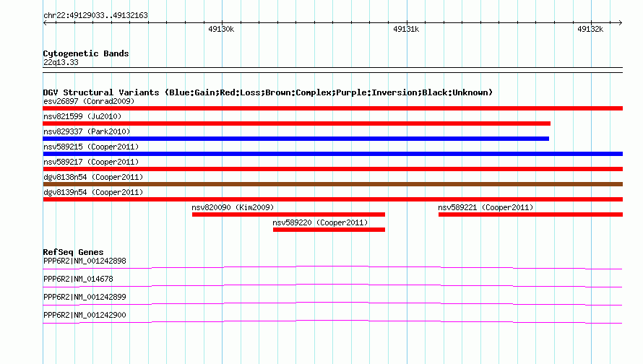Click the blue nsv829337 gain bar
This screenshot has width=643, height=364.
tap(295, 139)
